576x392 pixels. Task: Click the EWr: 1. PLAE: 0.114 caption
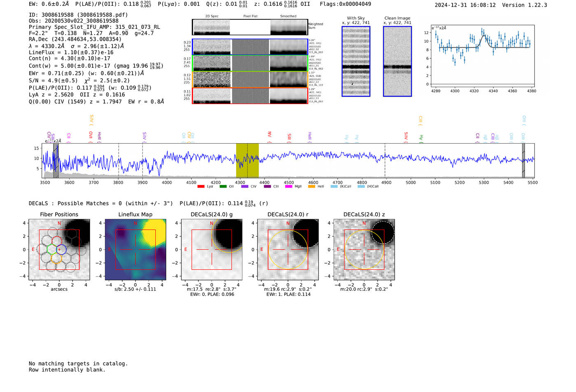[x=288, y=295]
